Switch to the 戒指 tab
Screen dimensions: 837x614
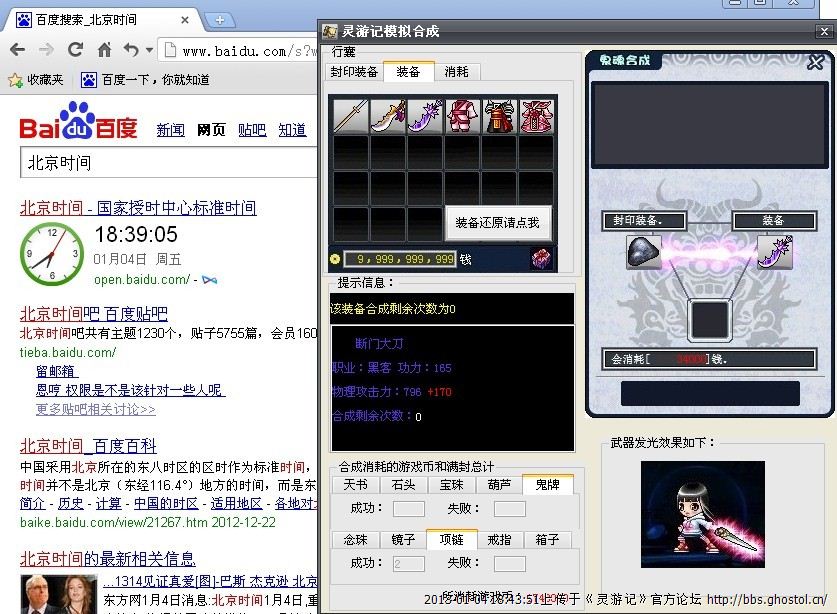(x=499, y=540)
